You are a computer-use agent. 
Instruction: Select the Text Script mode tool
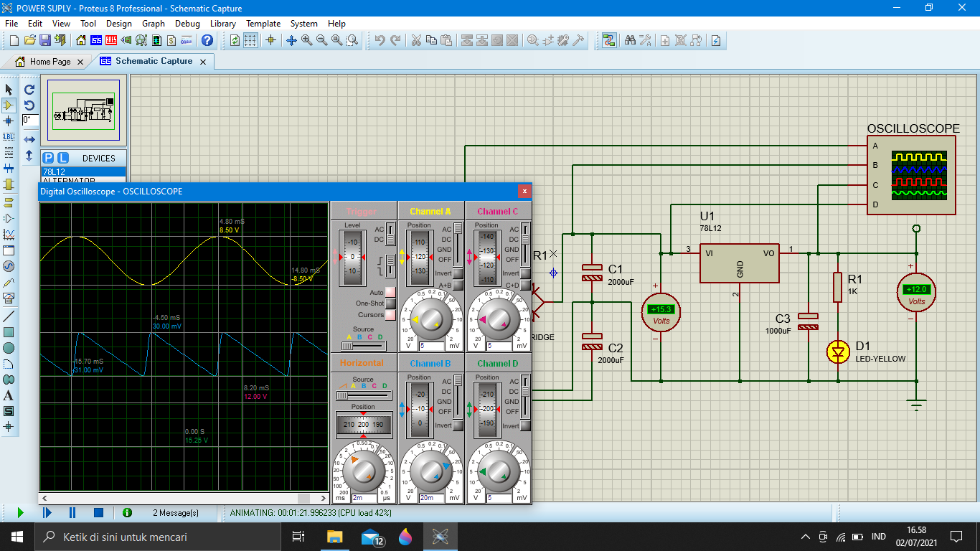pos(9,152)
